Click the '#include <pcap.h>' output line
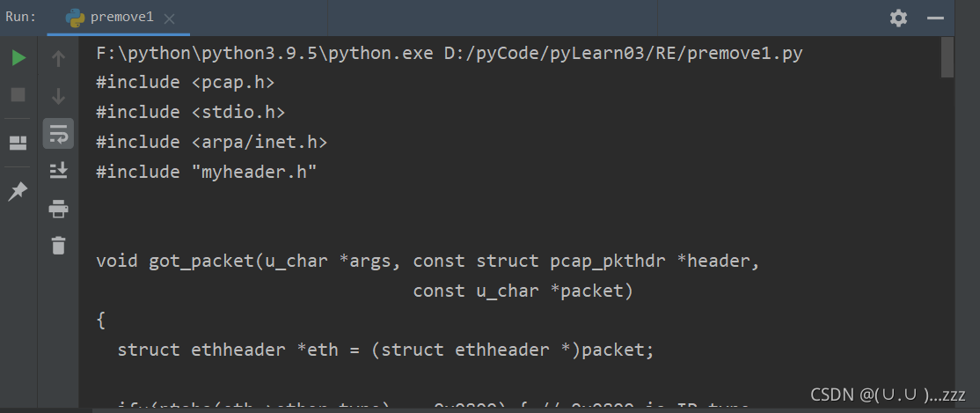980x413 pixels. (186, 83)
